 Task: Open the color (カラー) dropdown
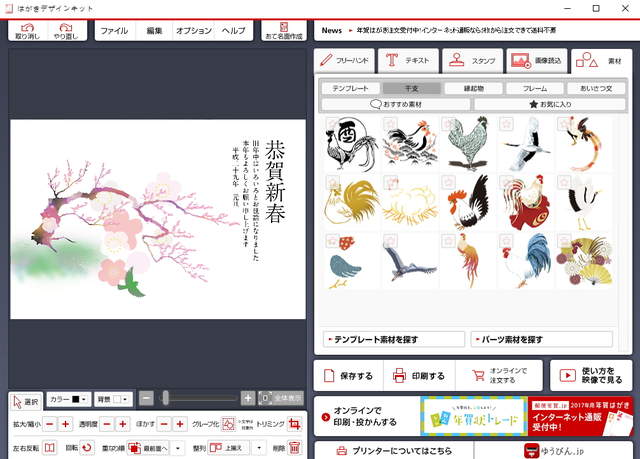click(68, 399)
